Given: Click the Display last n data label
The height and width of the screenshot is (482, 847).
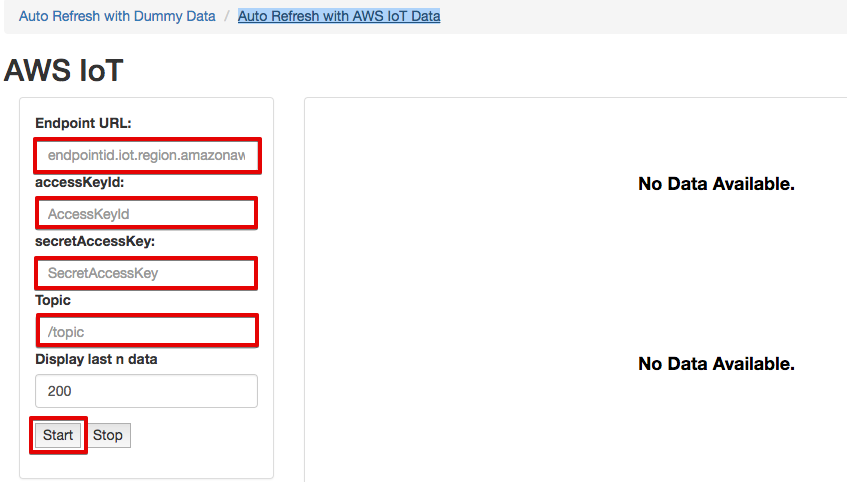Looking at the screenshot, I should (96, 359).
